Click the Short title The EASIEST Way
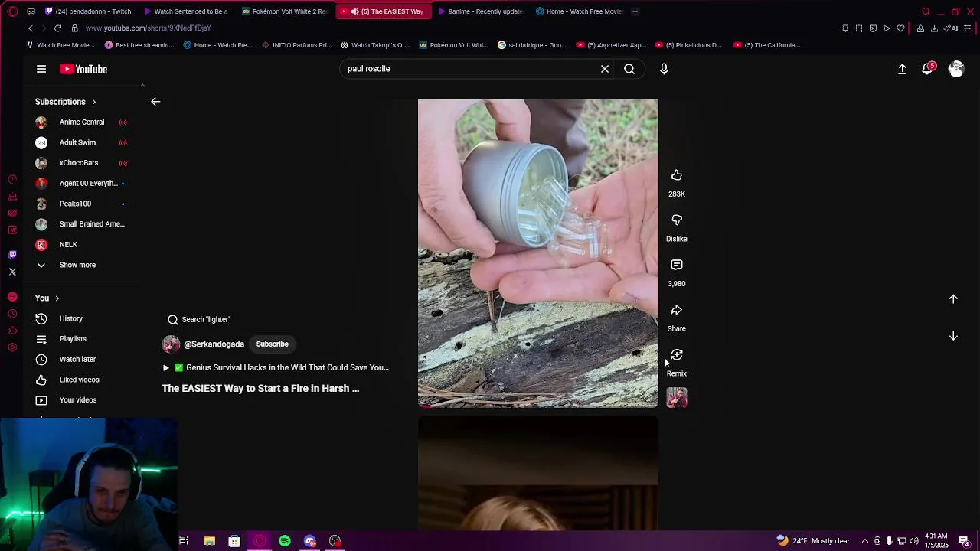Screen dimensions: 980x551 point(260,389)
